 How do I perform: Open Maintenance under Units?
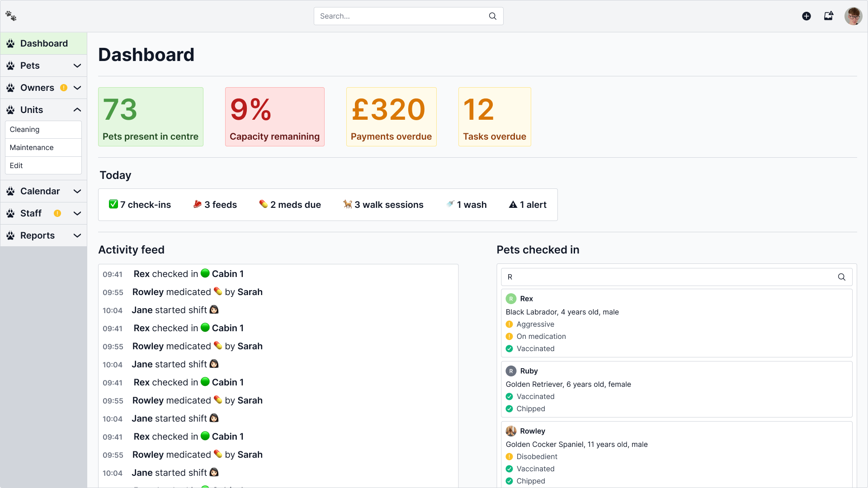(x=32, y=148)
